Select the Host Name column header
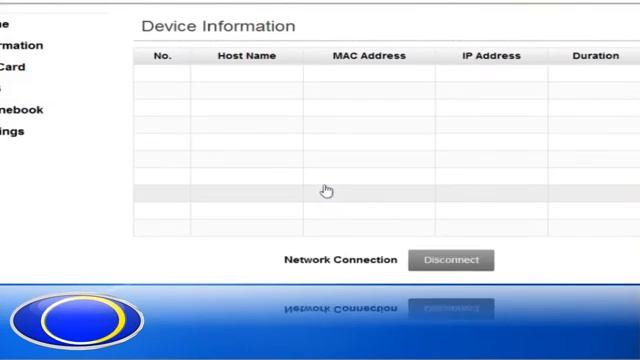Screen dimensions: 640x360 coord(247,56)
